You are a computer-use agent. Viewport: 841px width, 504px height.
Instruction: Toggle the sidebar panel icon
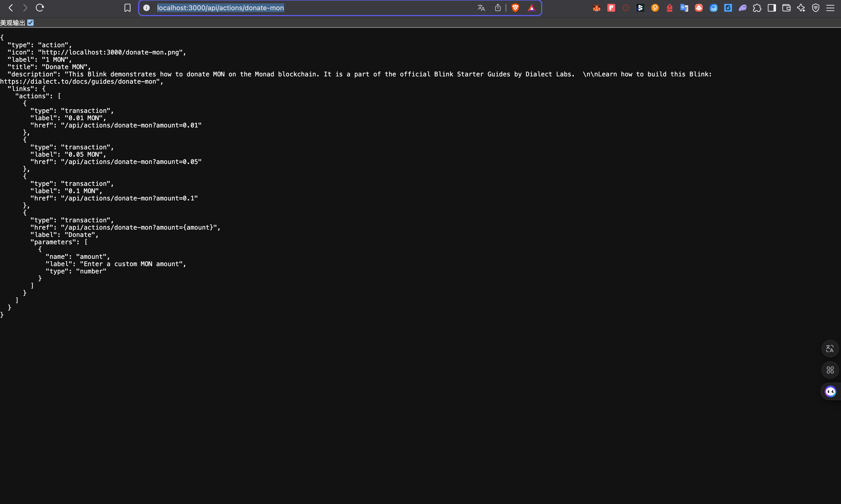772,8
